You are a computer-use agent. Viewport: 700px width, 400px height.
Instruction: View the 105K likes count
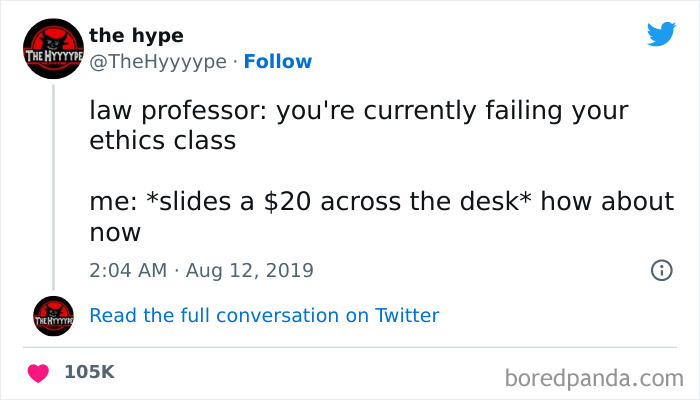[89, 372]
